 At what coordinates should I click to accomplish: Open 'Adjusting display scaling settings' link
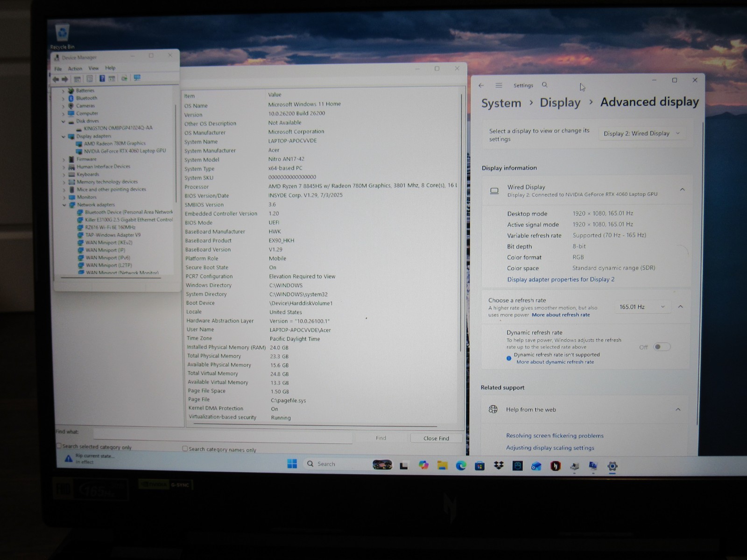(550, 448)
